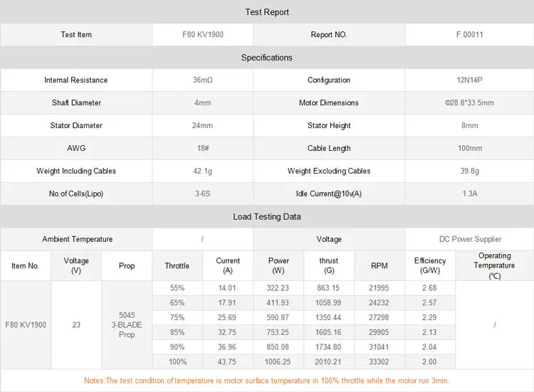This screenshot has height=392, width=534.
Task: Click the 'Report NO.' label
Action: 329,34
